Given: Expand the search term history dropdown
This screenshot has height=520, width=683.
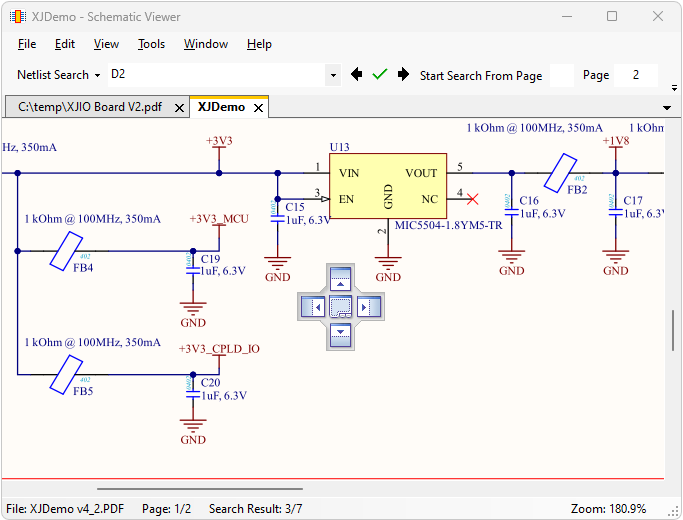Looking at the screenshot, I should (333, 75).
